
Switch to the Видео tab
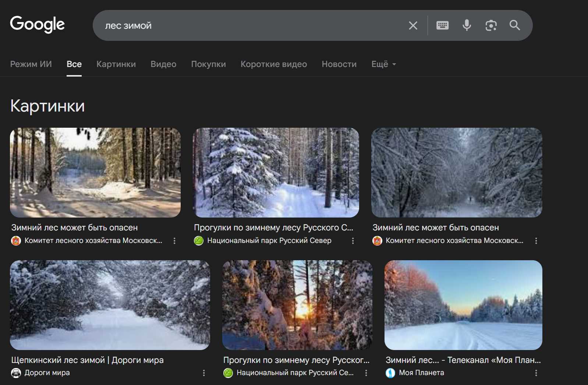163,64
